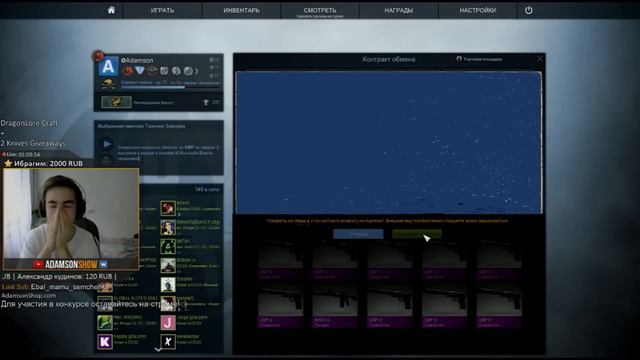Viewport: 640px width, 360px height.
Task: Click the YouTube icon on ADAMSONSHOW banner
Action: 38,264
